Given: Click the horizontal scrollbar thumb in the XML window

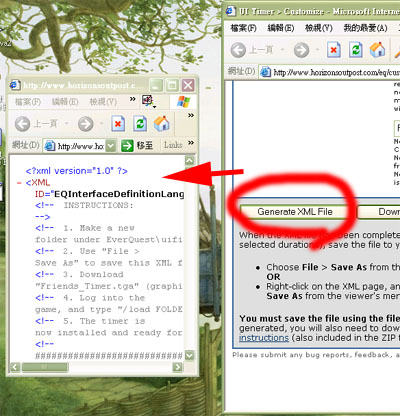Looking at the screenshot, I should click(45, 367).
